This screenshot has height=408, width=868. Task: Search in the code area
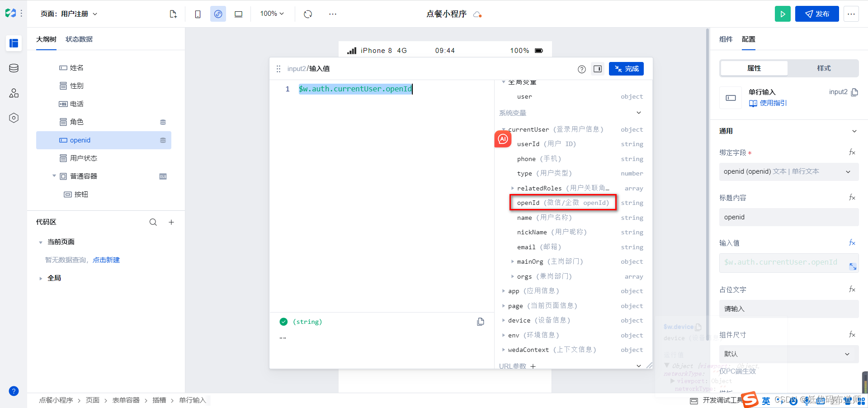coord(153,222)
